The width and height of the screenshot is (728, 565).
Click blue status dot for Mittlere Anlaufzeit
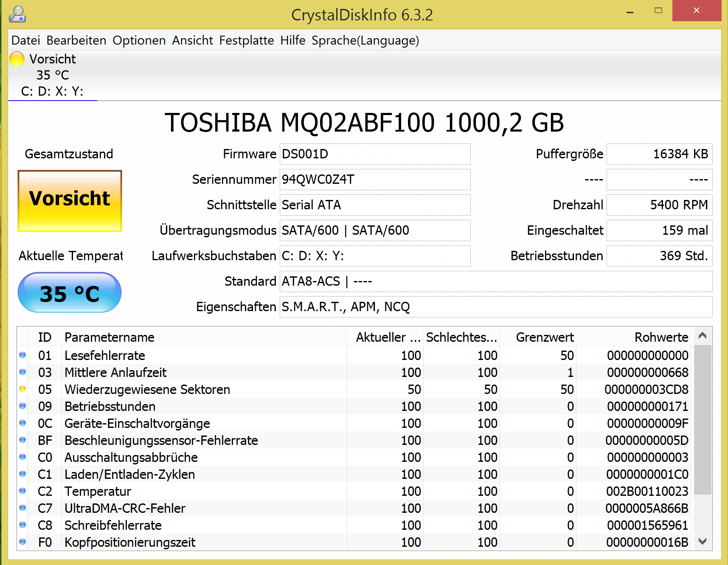click(22, 372)
